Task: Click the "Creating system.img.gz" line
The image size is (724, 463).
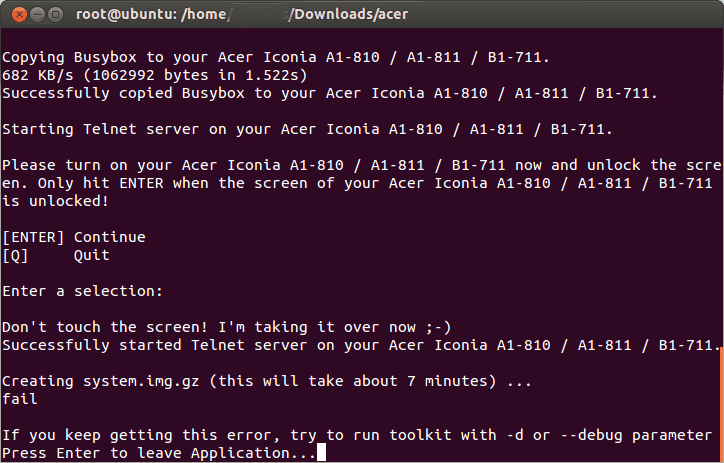Action: [x=267, y=381]
